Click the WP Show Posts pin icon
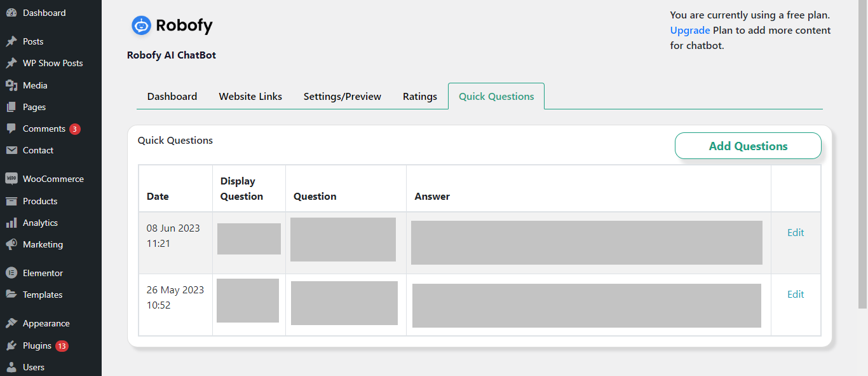 (11, 63)
